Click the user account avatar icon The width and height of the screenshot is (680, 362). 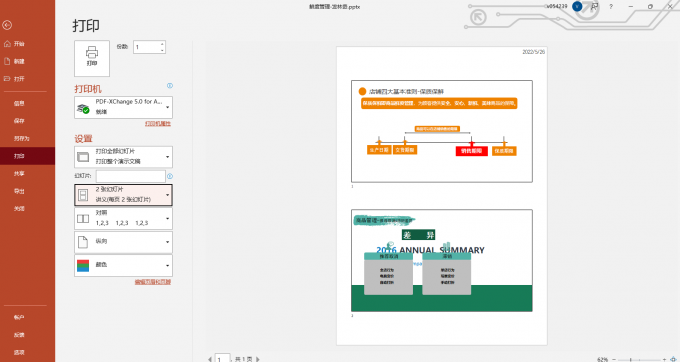(577, 7)
